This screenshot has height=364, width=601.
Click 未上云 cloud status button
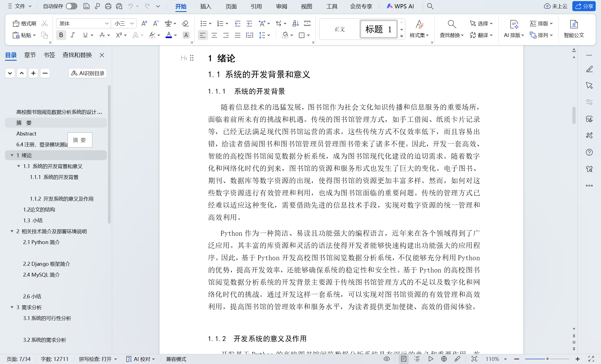[556, 6]
